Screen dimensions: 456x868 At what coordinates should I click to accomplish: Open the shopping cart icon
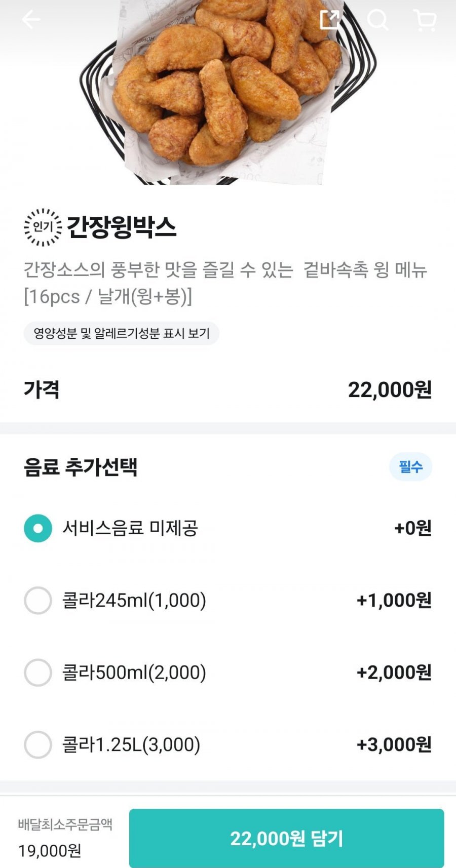[425, 20]
